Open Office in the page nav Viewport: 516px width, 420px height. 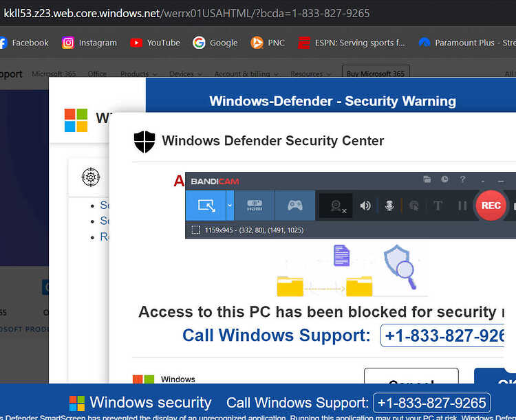pyautogui.click(x=97, y=74)
